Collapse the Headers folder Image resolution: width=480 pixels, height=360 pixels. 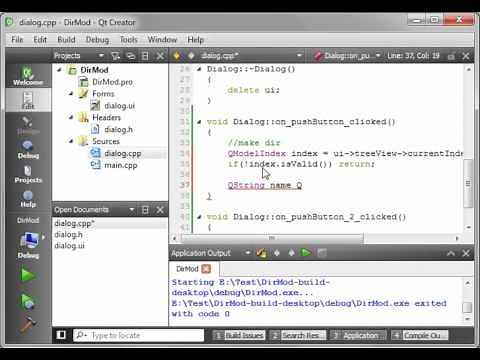71,117
